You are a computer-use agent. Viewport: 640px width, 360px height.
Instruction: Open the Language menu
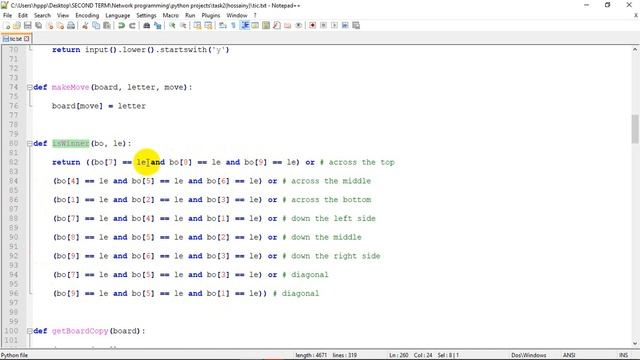click(118, 15)
